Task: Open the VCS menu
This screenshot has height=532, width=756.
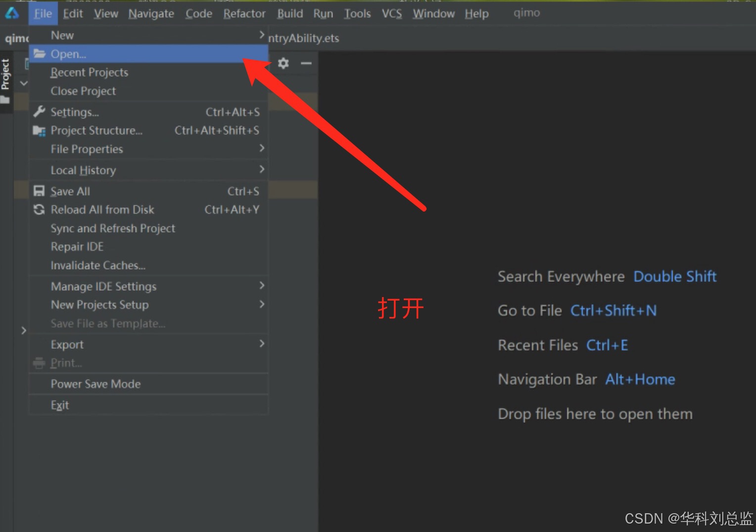Action: click(391, 13)
